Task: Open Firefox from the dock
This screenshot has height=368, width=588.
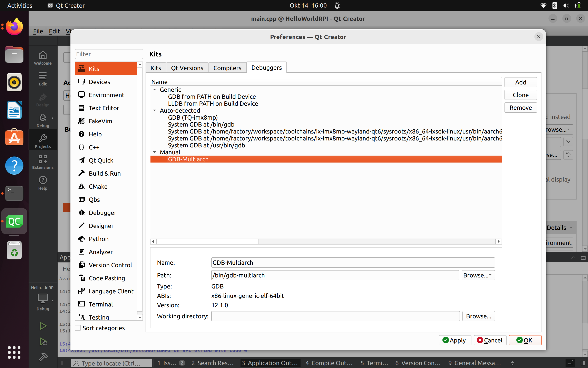Action: [x=14, y=27]
